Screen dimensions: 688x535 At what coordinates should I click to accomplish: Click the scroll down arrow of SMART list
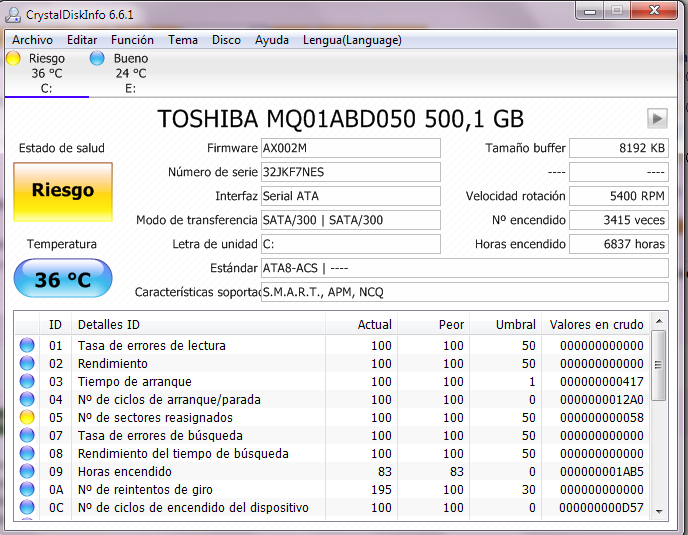[659, 511]
